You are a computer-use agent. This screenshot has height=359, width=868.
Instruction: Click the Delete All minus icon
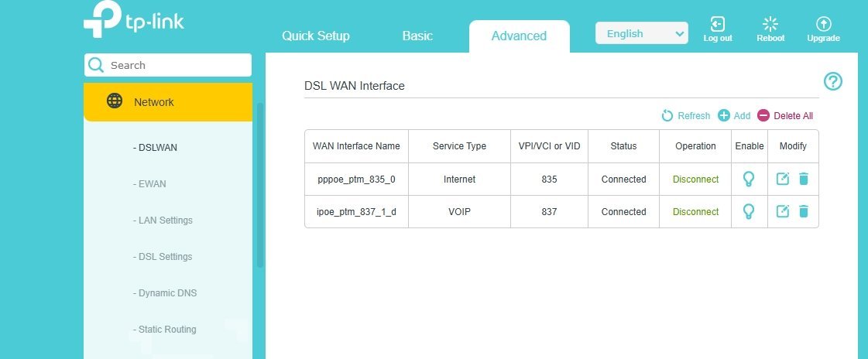click(x=763, y=115)
